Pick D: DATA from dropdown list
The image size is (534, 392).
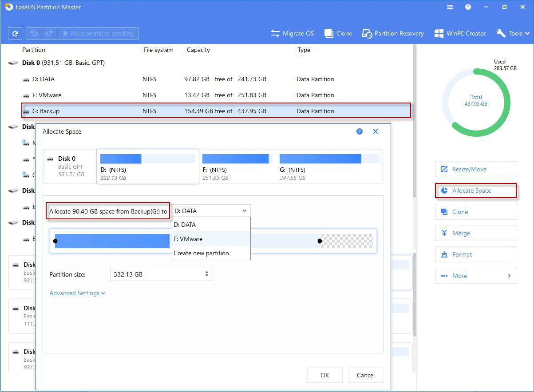(211, 225)
